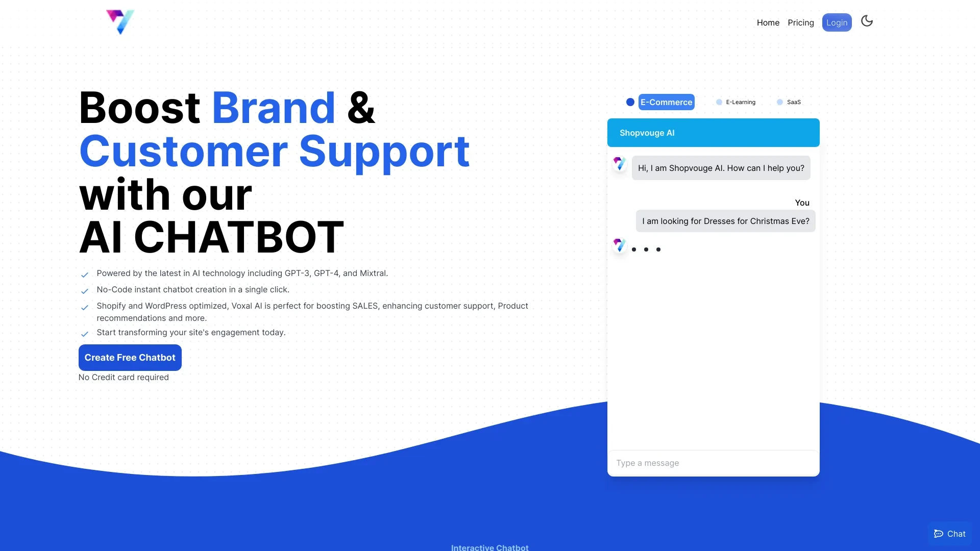Click the Create Free Chatbot button
The width and height of the screenshot is (980, 551).
point(130,357)
